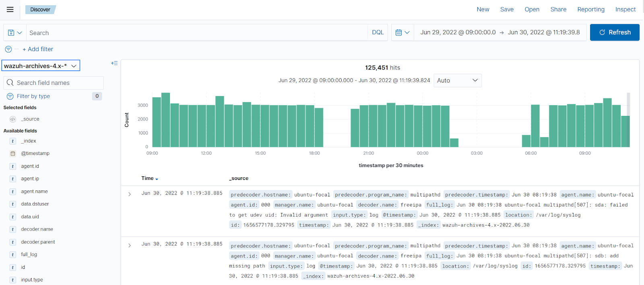Click the _source column header

point(239,178)
